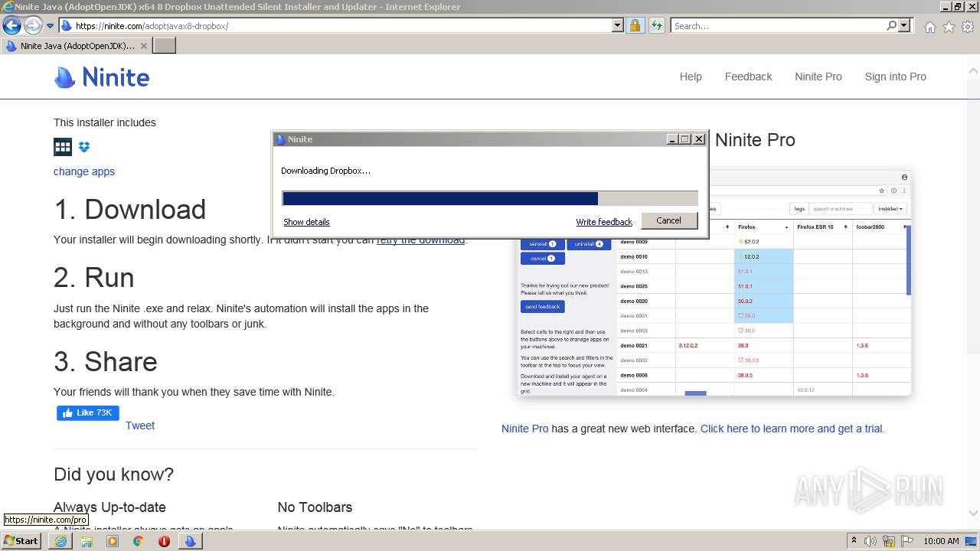Click the Did you know? heading
The width and height of the screenshot is (980, 551).
click(x=114, y=474)
